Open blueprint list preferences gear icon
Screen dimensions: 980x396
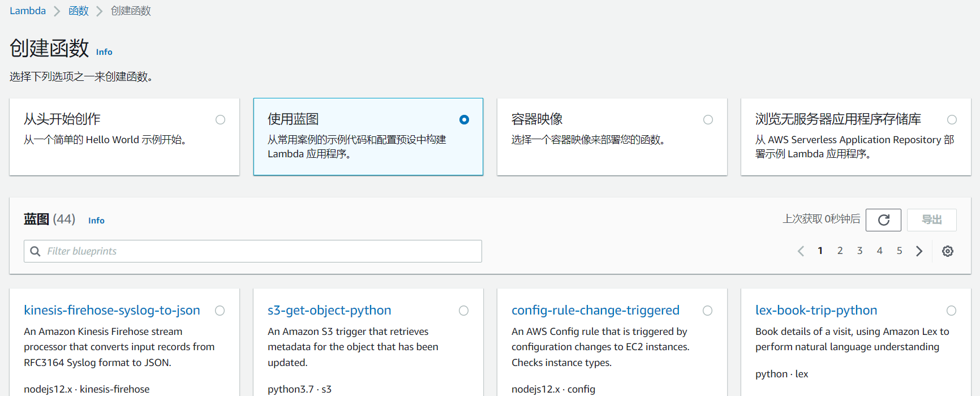[948, 251]
